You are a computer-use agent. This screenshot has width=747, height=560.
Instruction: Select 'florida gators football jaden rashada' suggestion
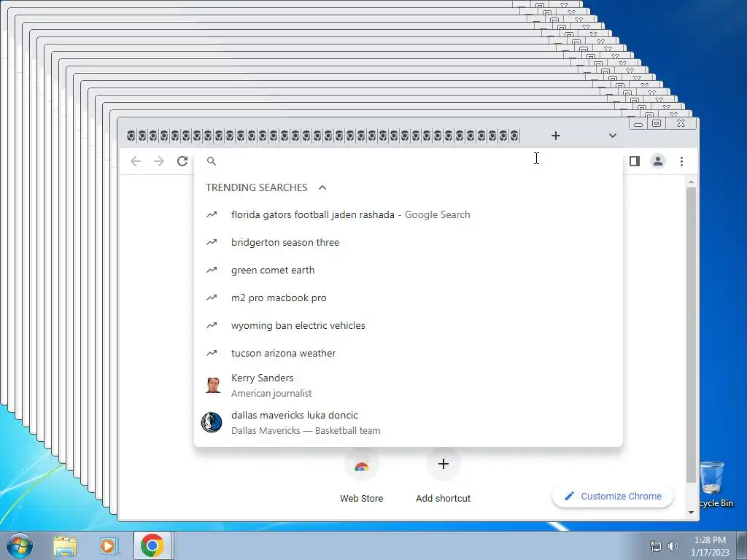(409, 215)
